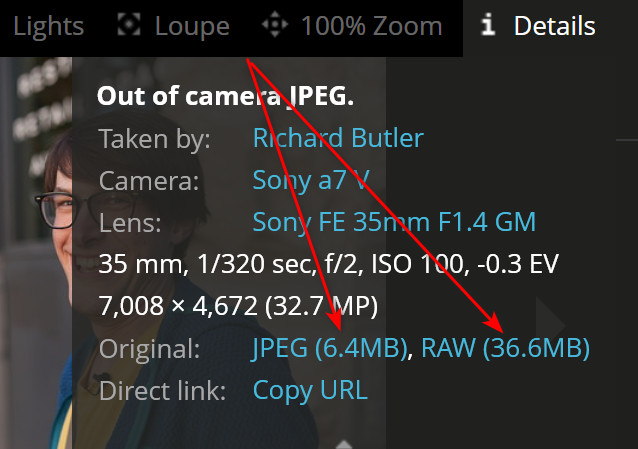
Task: Click the small up arrow at the bottom
Action: point(343,443)
